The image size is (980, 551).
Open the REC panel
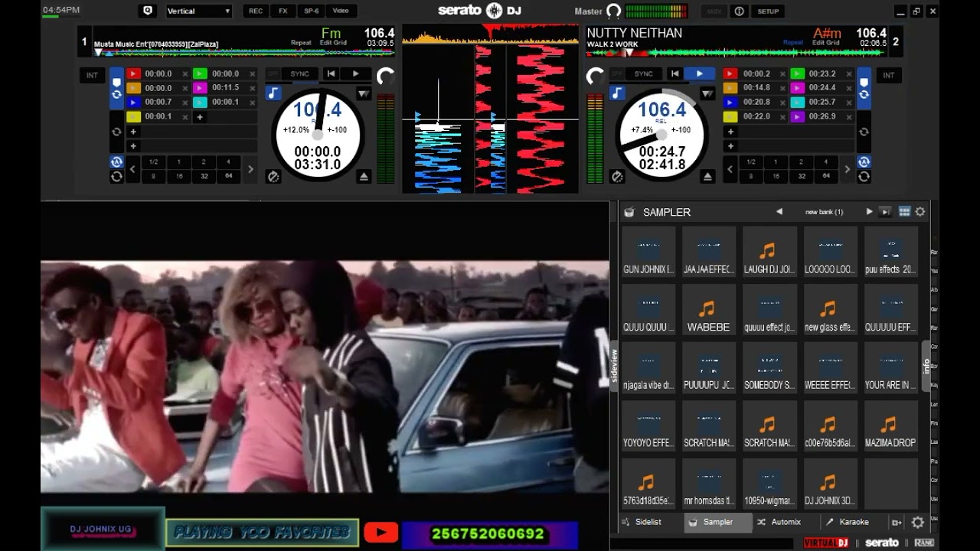coord(256,11)
